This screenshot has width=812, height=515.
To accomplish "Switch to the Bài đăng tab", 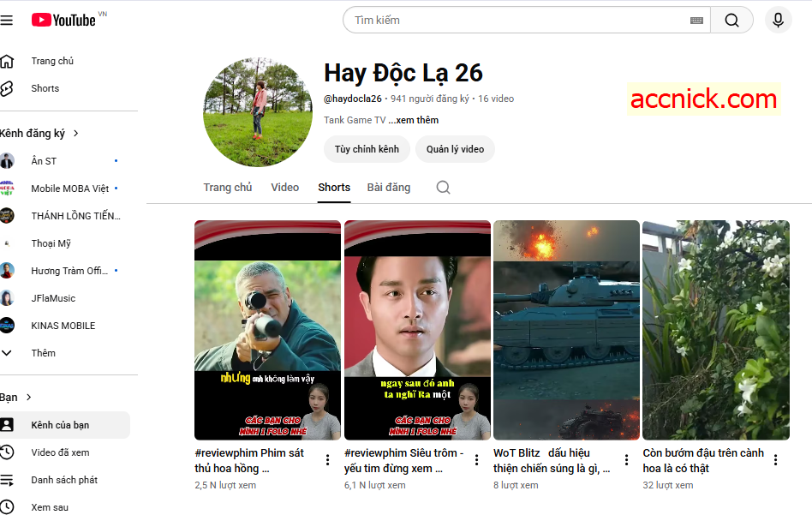I will (389, 188).
